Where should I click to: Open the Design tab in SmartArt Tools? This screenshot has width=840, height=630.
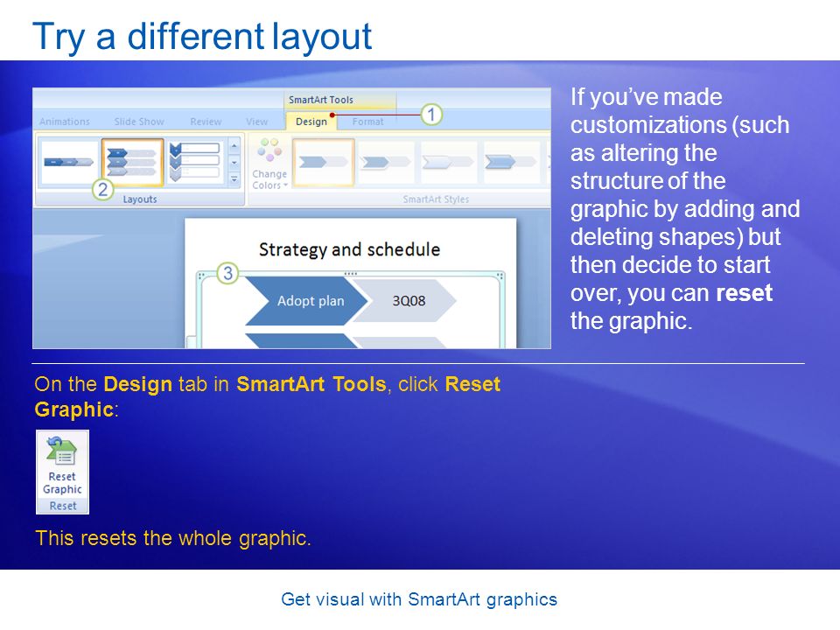coord(311,122)
